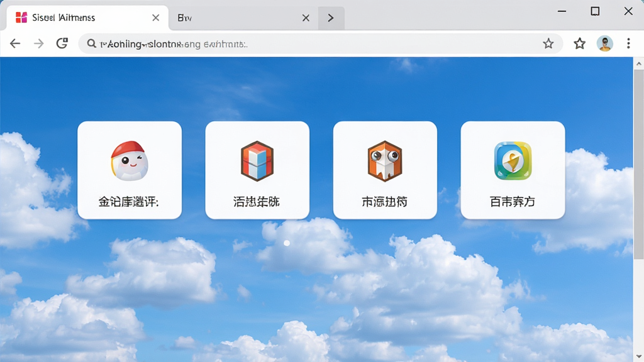
Task: Click the forward navigation arrow
Action: point(38,43)
